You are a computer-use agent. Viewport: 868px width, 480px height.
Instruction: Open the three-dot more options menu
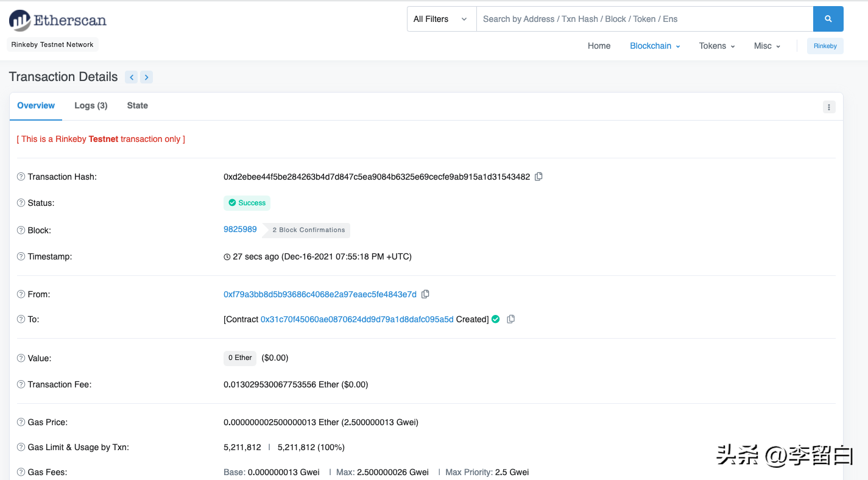(828, 107)
